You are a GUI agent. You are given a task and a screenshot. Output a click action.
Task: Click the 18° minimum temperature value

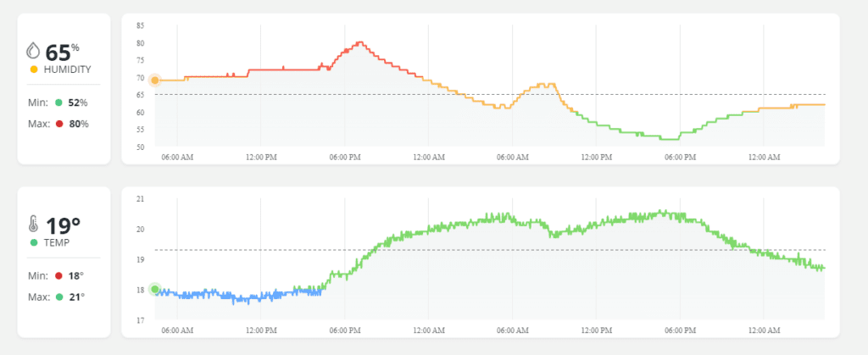click(75, 276)
